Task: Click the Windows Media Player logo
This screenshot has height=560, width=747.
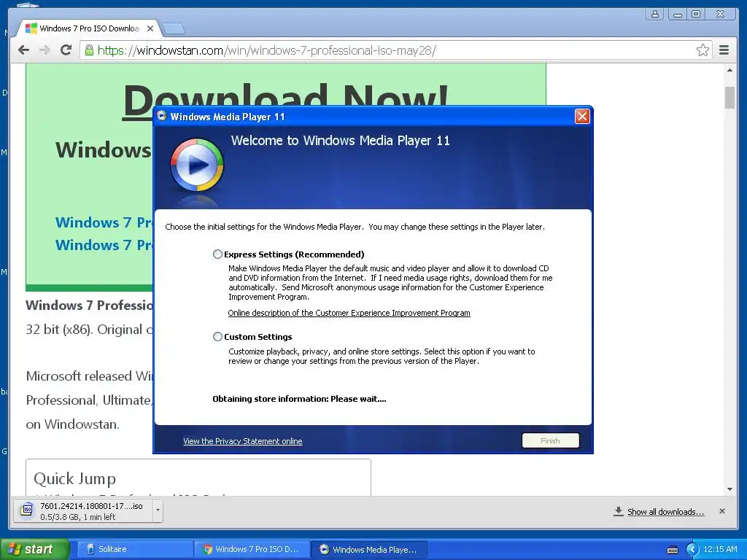Action: click(197, 165)
